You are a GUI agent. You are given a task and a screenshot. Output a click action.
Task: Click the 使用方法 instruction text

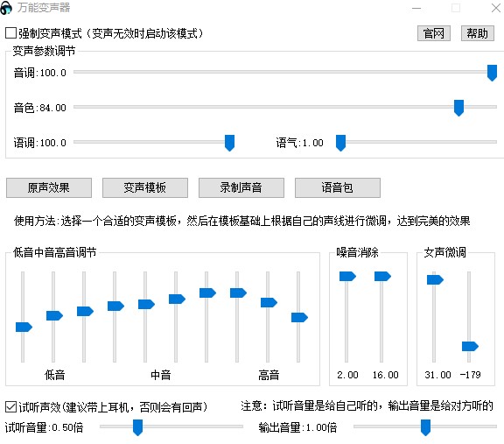(241, 221)
